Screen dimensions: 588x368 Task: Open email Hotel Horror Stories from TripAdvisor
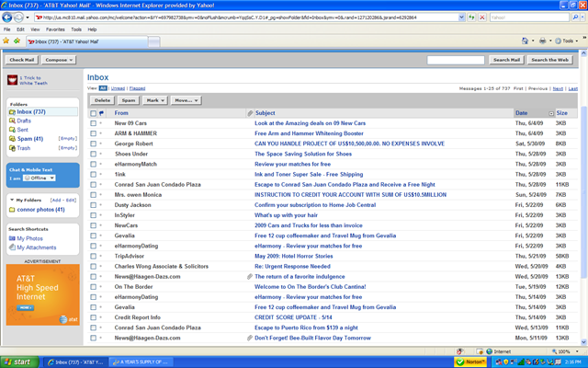pyautogui.click(x=294, y=256)
